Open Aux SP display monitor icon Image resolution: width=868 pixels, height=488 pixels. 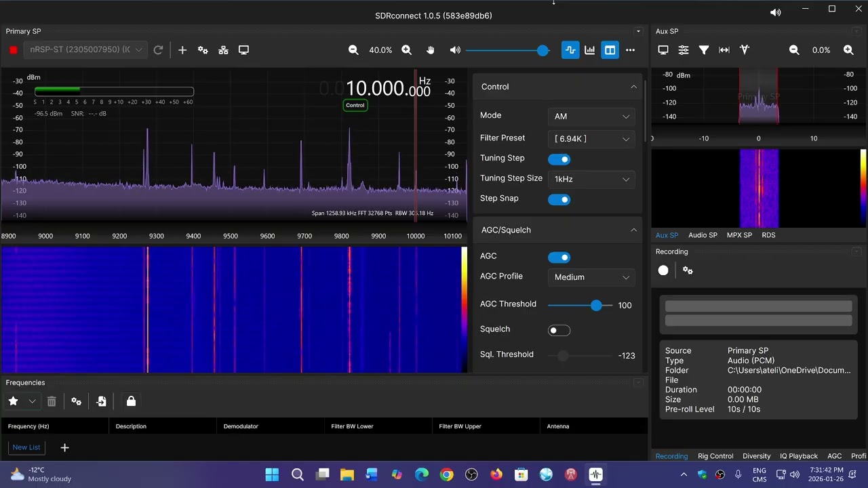(663, 50)
